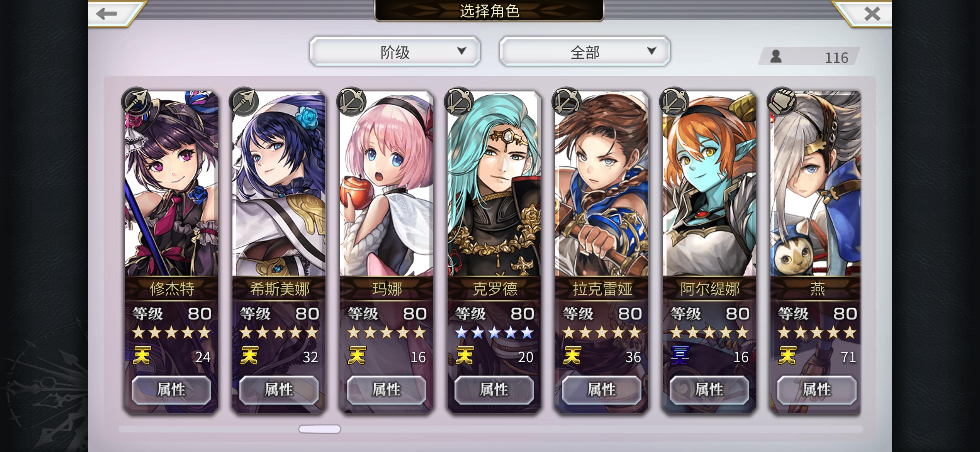This screenshot has width=980, height=452.
Task: Close the 选择角色 screen with X
Action: click(x=872, y=14)
